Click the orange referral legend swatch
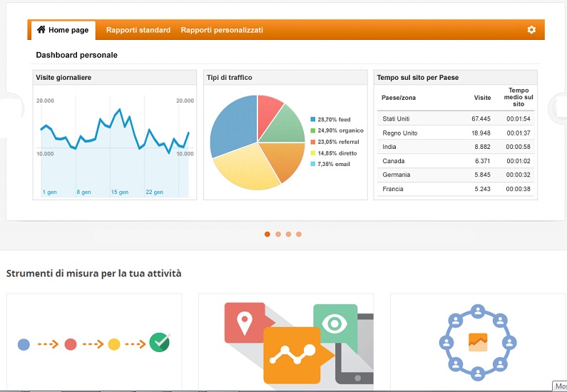The image size is (567, 392). point(313,142)
